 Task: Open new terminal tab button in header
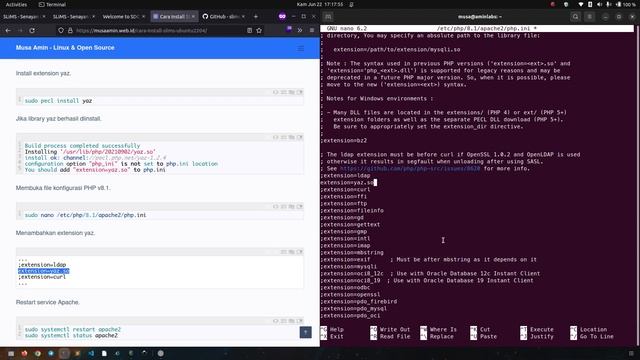328,17
